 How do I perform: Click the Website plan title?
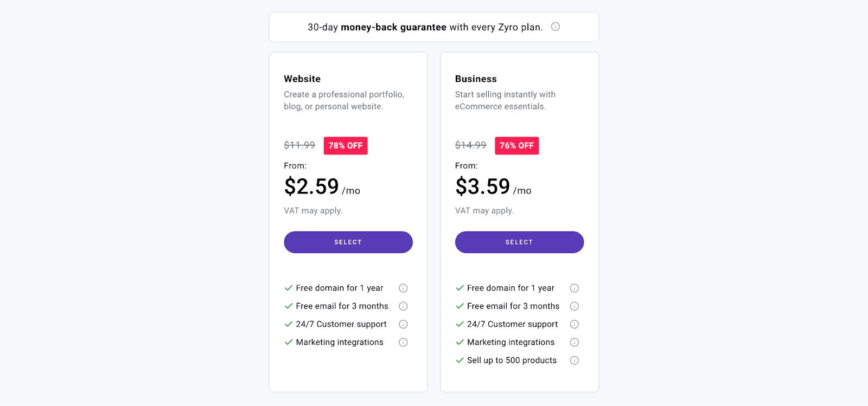point(302,79)
